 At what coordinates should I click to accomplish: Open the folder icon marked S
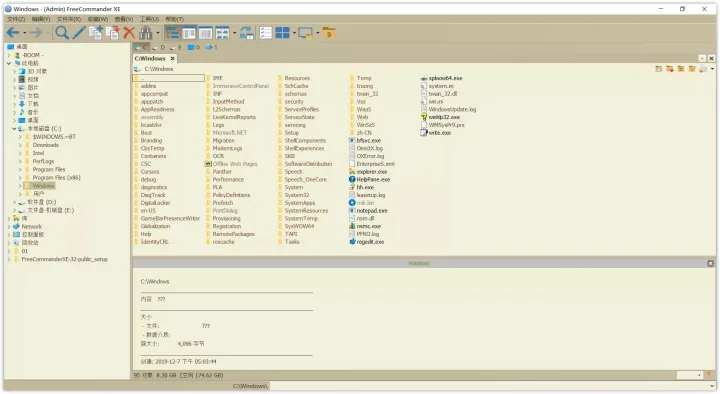329,33
